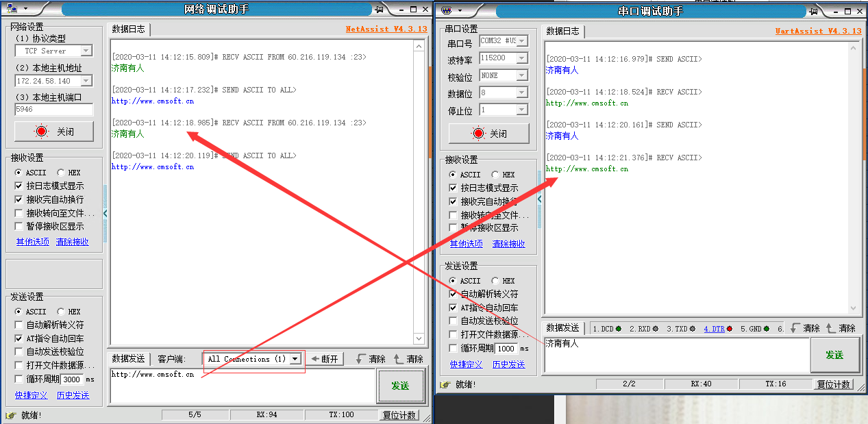Click the pin icon in UartAssist title bar

(x=813, y=10)
